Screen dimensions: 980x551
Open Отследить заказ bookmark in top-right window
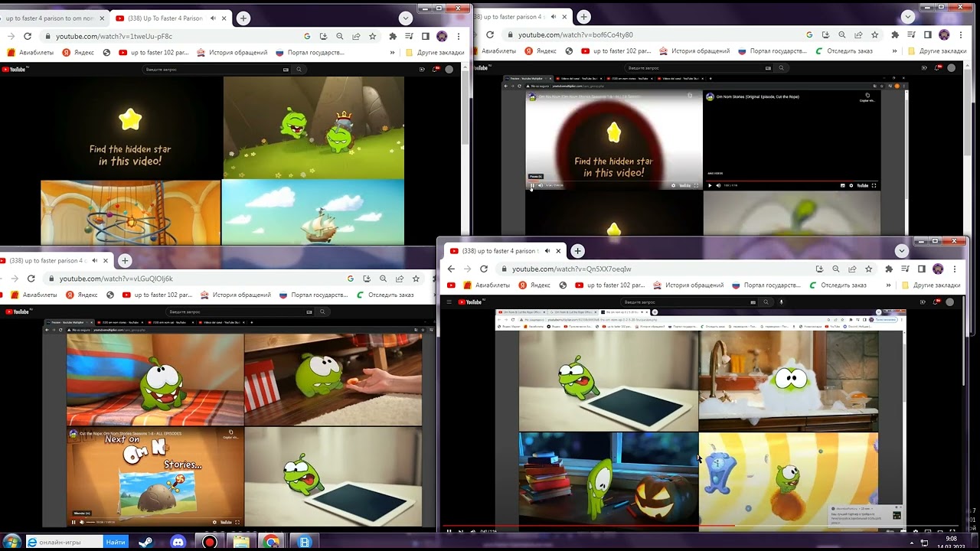click(x=843, y=51)
